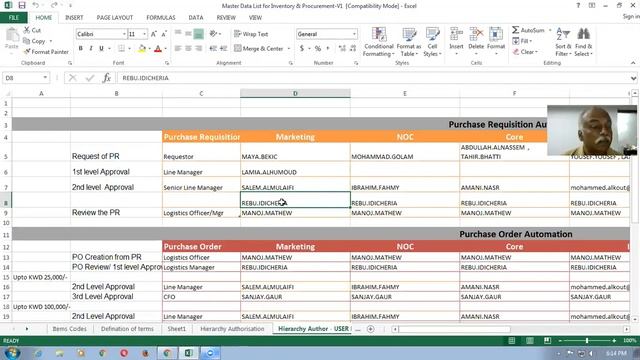Click the formula bar showing REBU.IDICHERIA
Image resolution: width=640 pixels, height=360 pixels.
pyautogui.click(x=373, y=78)
